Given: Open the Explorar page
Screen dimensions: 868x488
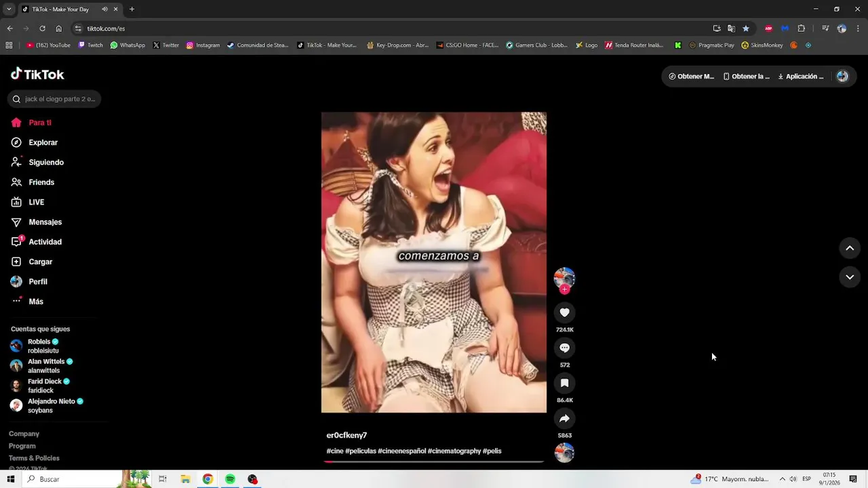Looking at the screenshot, I should tap(35, 142).
